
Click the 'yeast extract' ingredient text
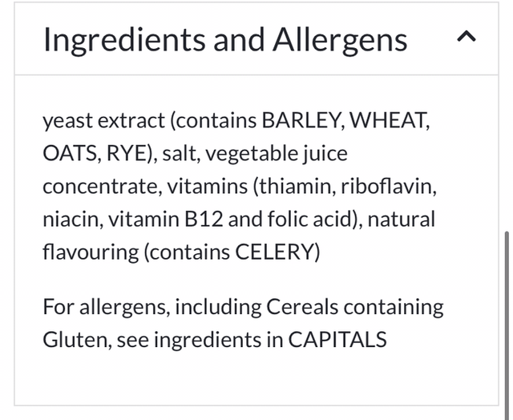(x=102, y=121)
